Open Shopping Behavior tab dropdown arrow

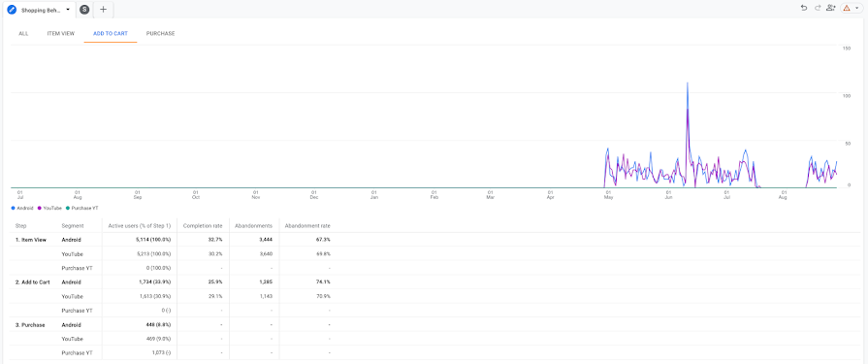click(68, 10)
